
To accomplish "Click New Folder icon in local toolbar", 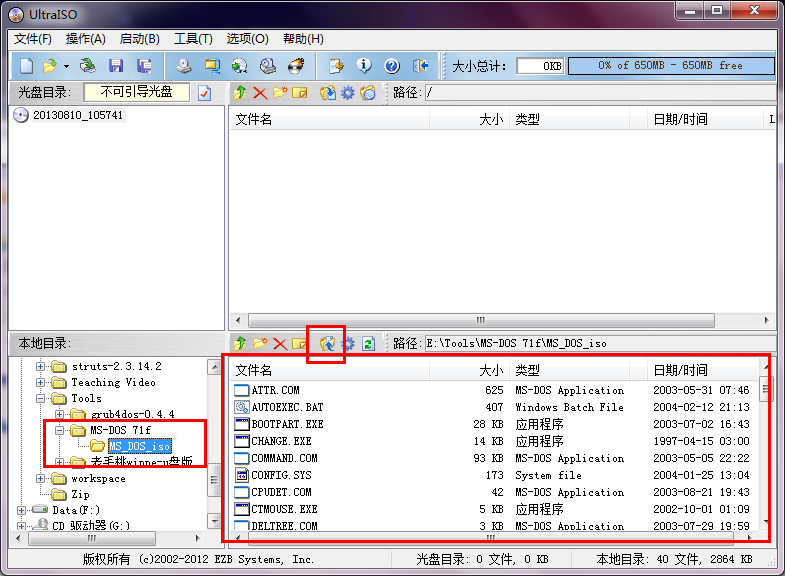I will tap(260, 344).
